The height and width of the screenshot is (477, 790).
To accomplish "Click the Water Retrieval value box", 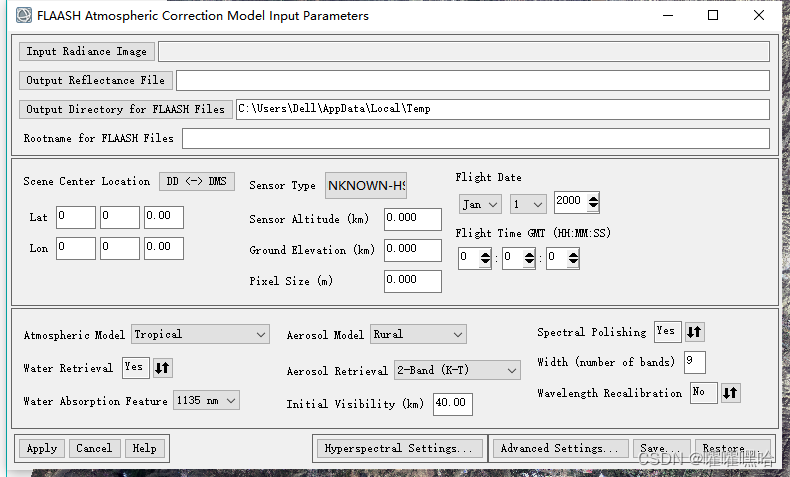I will pyautogui.click(x=136, y=368).
